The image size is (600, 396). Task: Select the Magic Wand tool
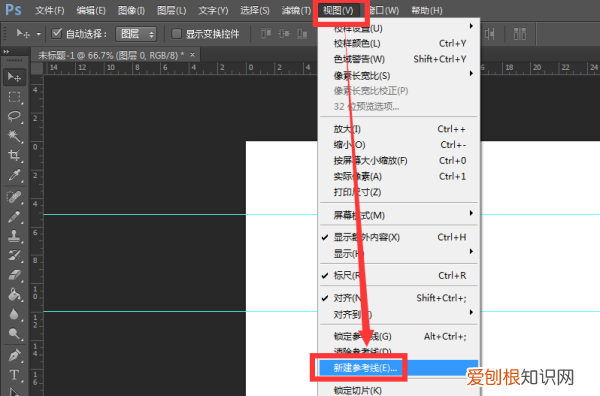[x=15, y=136]
